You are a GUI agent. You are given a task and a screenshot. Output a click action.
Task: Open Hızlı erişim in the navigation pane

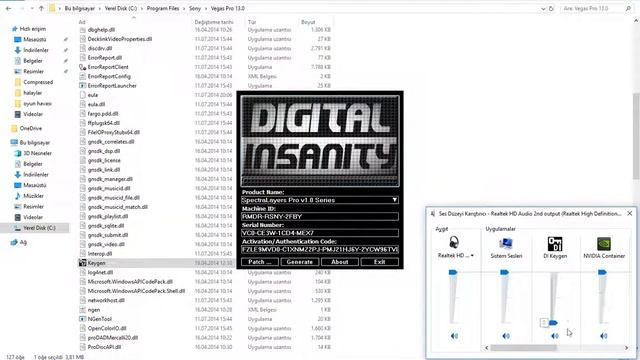point(33,29)
